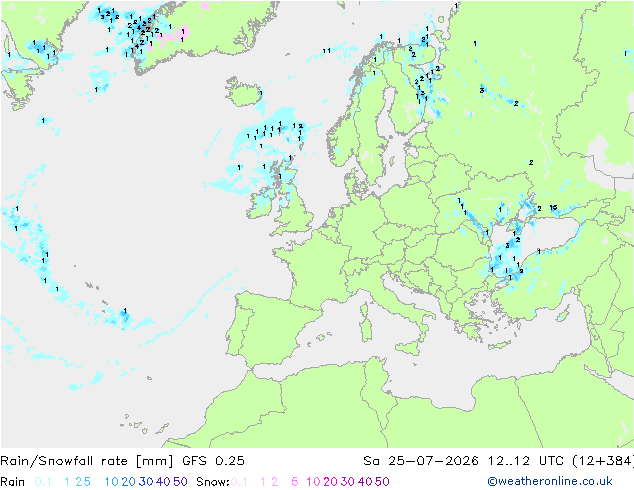Pick the Snow legend 40 color value

[x=365, y=482]
